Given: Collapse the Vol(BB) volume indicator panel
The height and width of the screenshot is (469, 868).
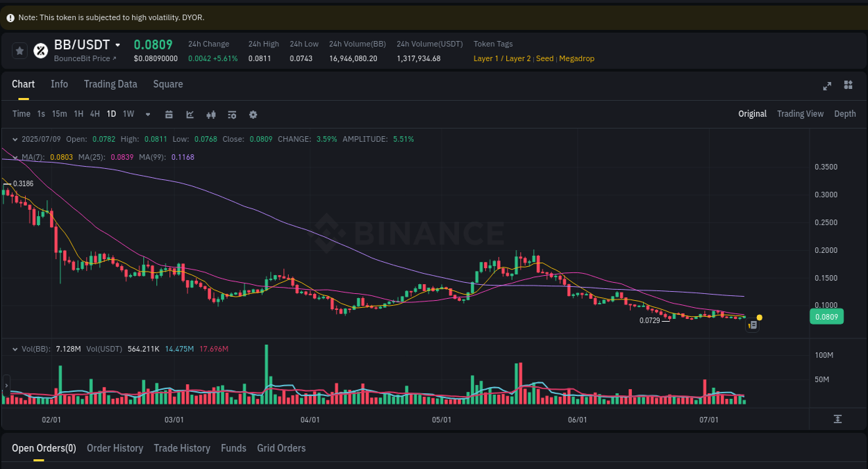Looking at the screenshot, I should click(15, 349).
